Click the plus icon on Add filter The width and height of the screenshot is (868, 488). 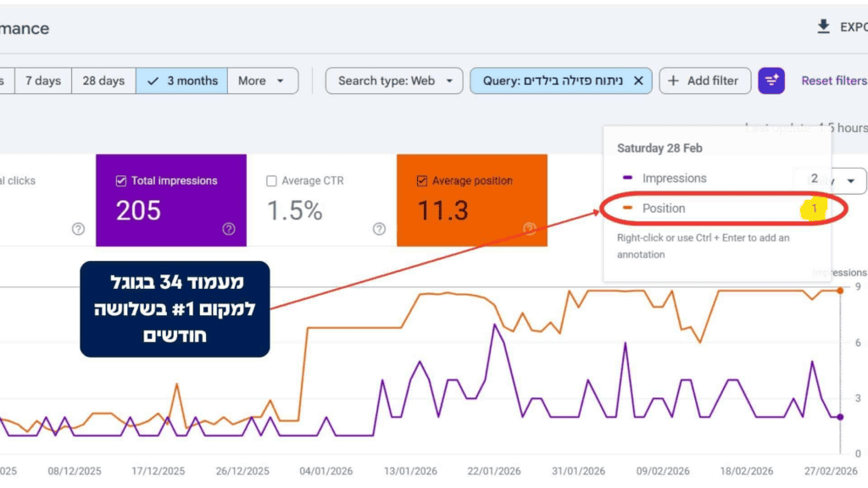673,80
